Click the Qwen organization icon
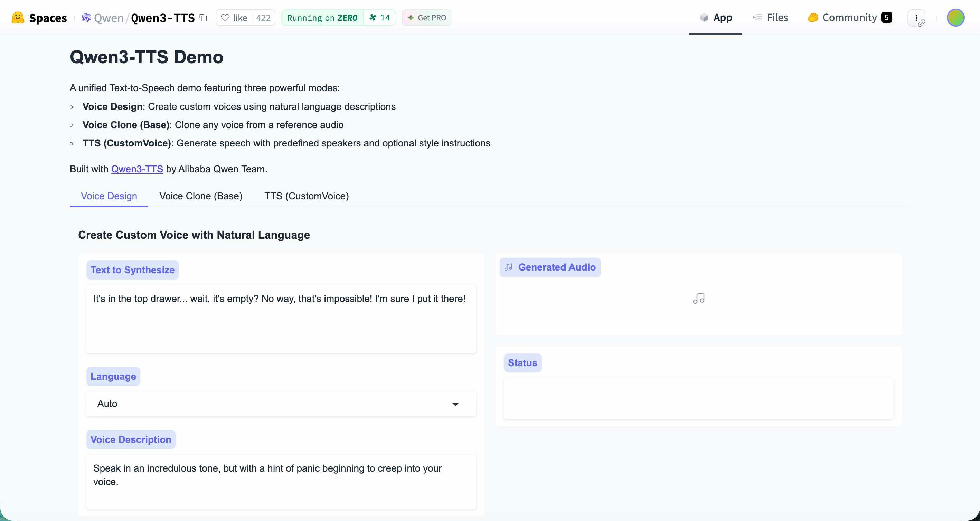 (86, 18)
